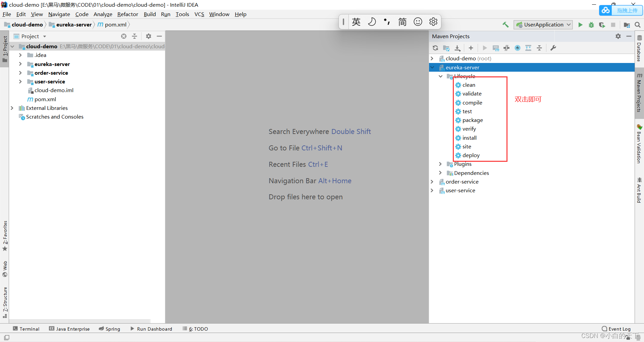Open UserApplication run configuration dropdown
Image resolution: width=644 pixels, height=342 pixels.
[x=543, y=24]
